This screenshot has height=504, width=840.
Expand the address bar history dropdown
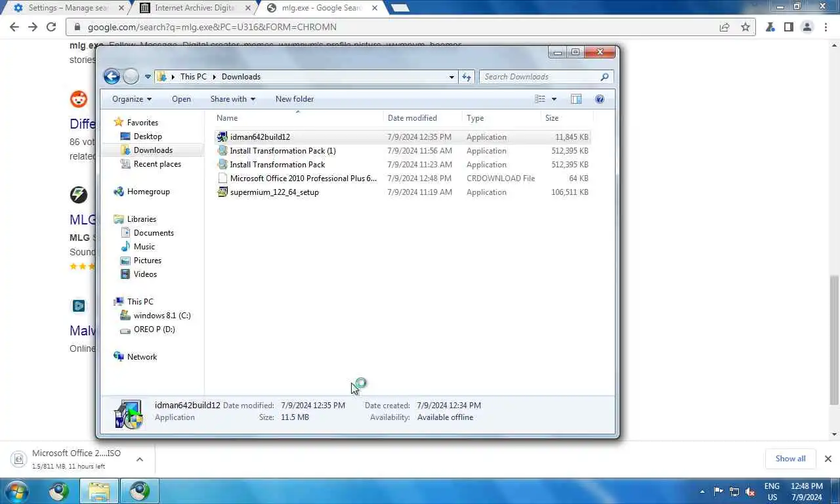coord(451,77)
